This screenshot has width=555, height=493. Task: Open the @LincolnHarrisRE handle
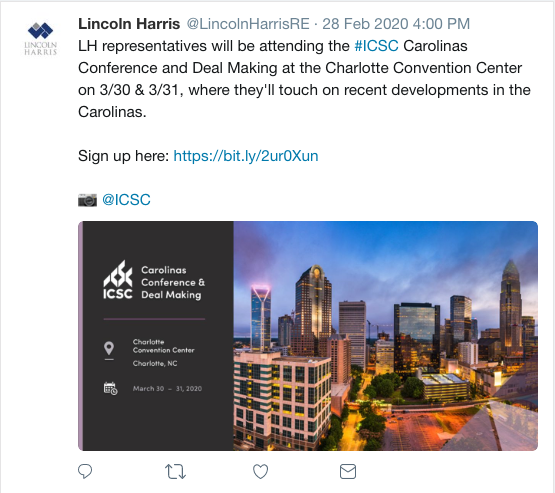248,24
